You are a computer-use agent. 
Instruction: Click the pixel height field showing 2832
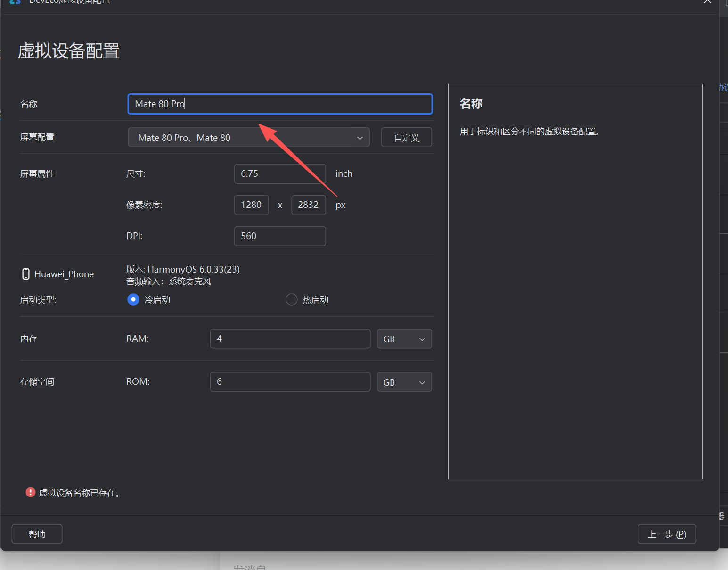tap(308, 205)
